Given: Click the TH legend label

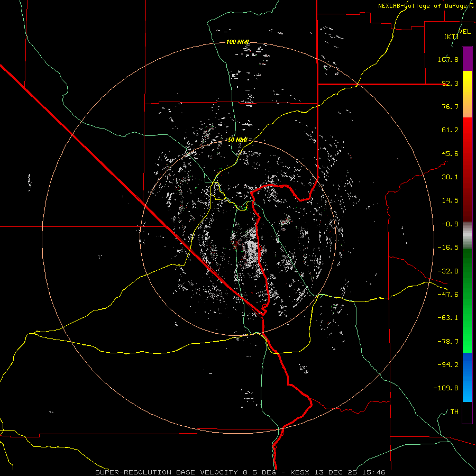Looking at the screenshot, I should (x=454, y=412).
